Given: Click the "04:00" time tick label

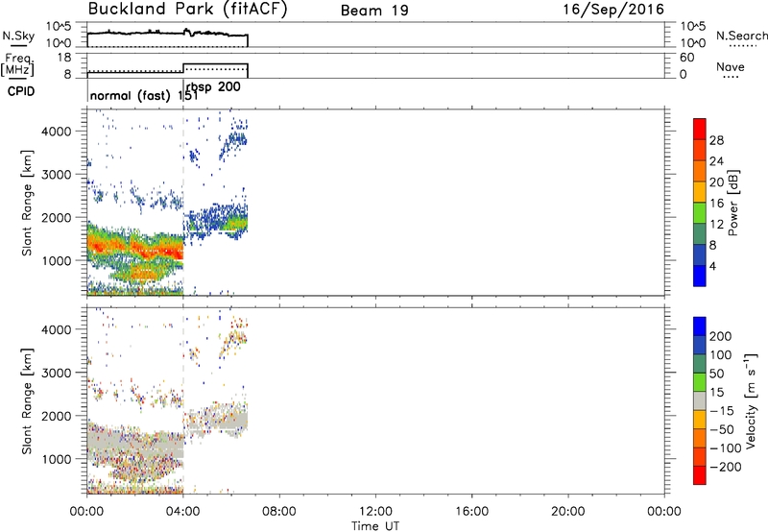Looking at the screenshot, I should click(183, 512).
